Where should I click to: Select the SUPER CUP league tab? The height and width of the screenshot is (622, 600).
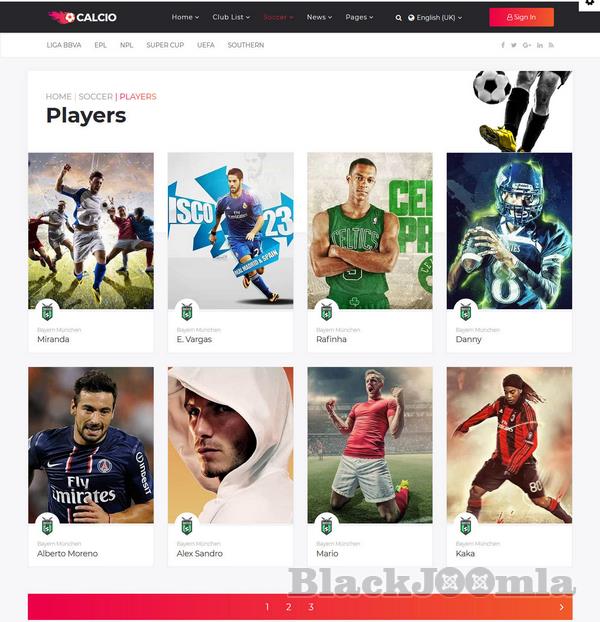coord(165,45)
